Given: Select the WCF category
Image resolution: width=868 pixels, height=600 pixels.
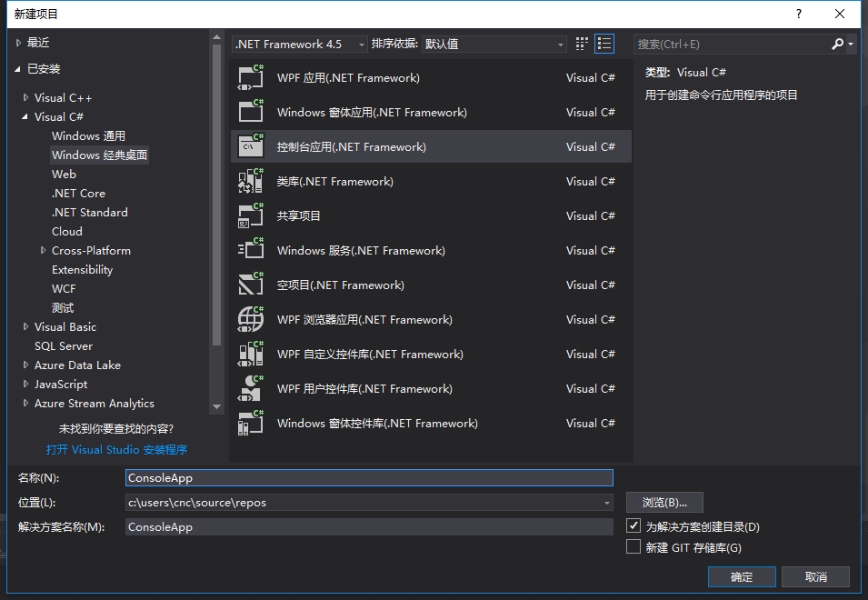Looking at the screenshot, I should point(64,288).
